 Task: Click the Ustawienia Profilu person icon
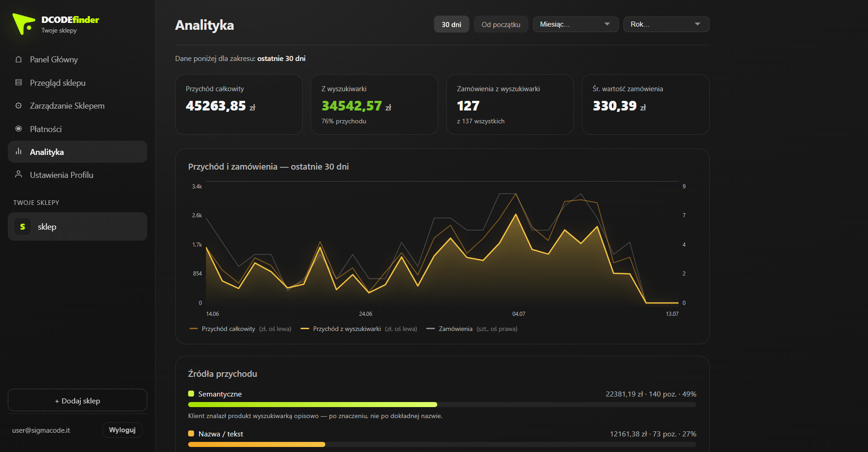click(18, 175)
